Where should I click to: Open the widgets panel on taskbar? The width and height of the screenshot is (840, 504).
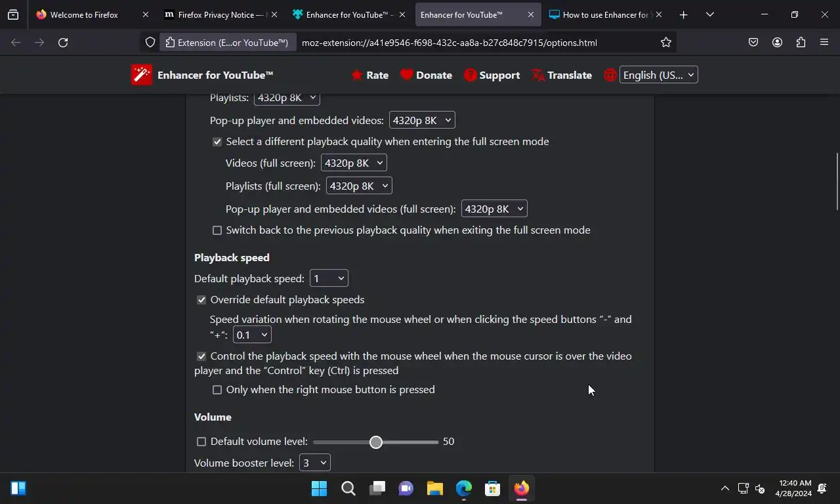click(18, 488)
